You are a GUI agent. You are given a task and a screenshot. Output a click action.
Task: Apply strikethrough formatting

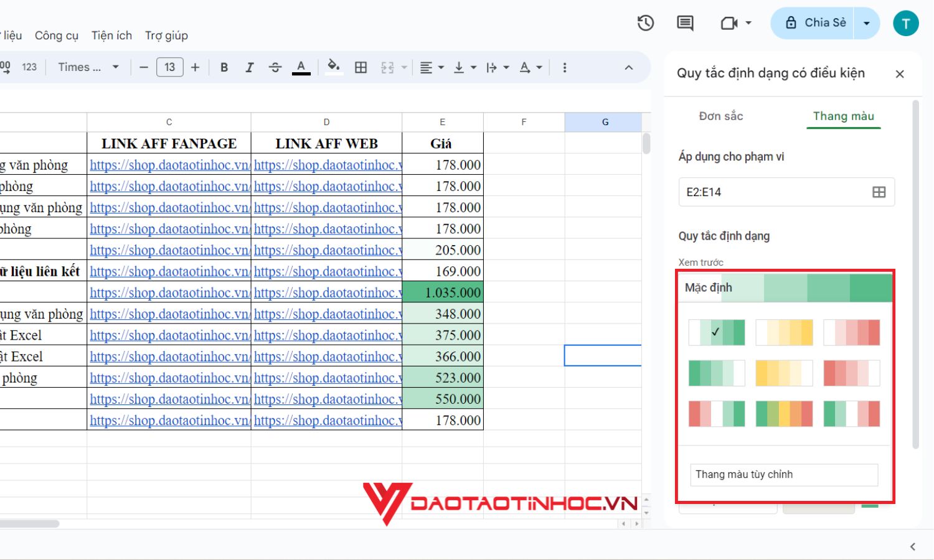click(x=275, y=67)
